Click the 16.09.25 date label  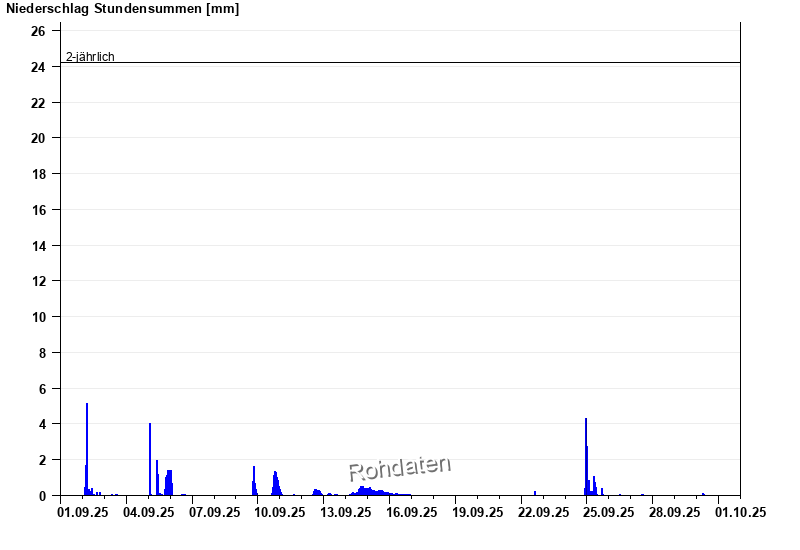pos(412,512)
